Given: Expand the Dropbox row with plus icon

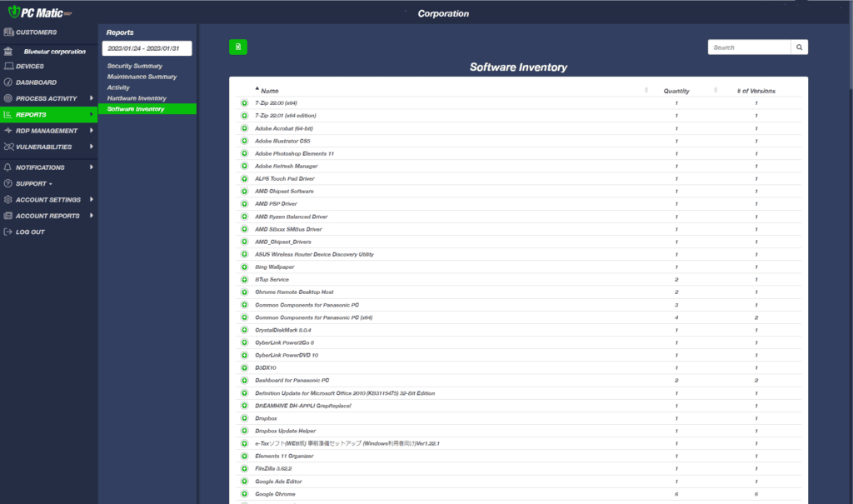Looking at the screenshot, I should coord(244,418).
